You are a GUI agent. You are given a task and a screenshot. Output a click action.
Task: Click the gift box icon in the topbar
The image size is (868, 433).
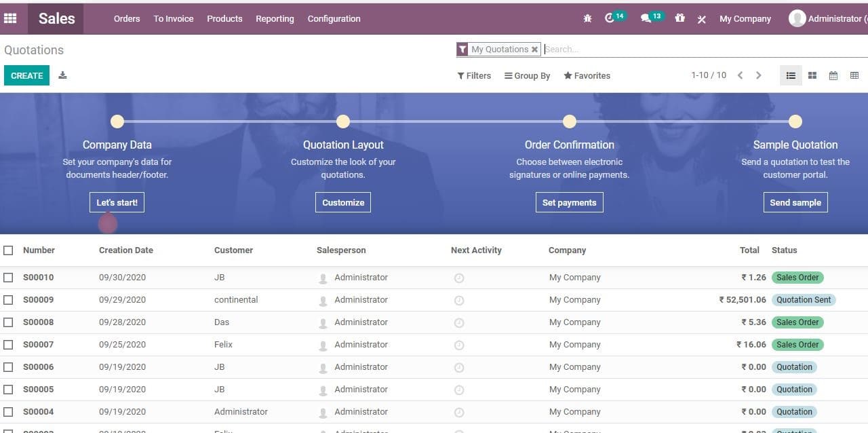[x=679, y=18]
